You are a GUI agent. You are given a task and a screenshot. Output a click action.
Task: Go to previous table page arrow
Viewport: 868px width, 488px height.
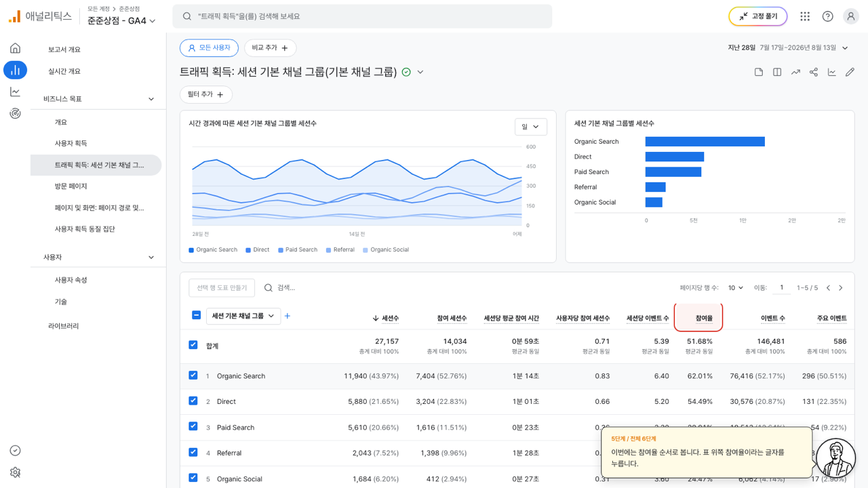(828, 288)
